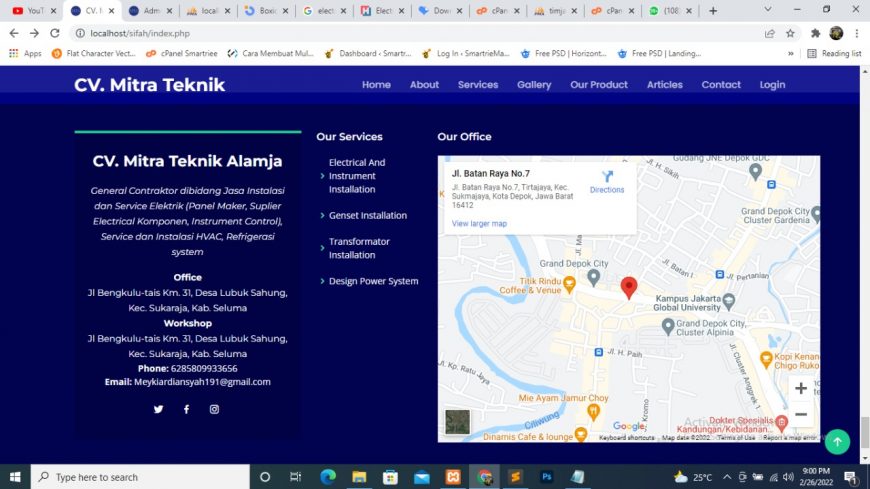Image resolution: width=870 pixels, height=489 pixels.
Task: Click the Login navigation link
Action: pos(772,85)
